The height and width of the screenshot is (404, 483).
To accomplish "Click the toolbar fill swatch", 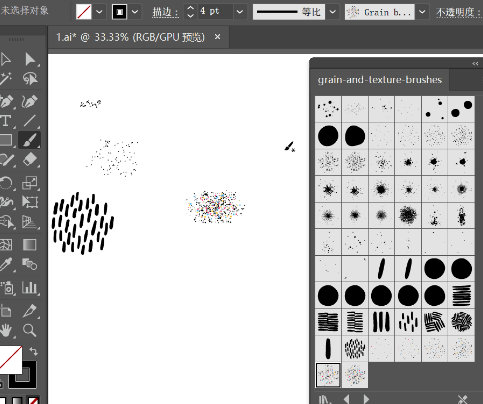I will (x=10, y=359).
